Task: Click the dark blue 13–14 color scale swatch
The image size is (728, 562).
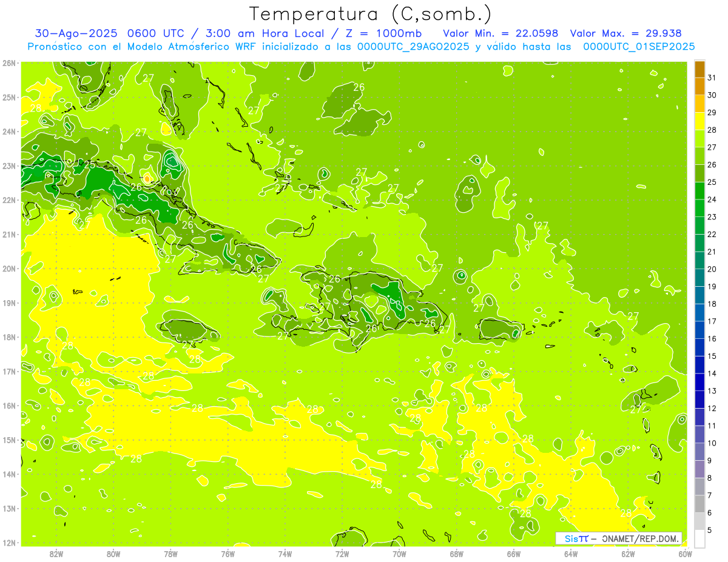Action: [699, 382]
